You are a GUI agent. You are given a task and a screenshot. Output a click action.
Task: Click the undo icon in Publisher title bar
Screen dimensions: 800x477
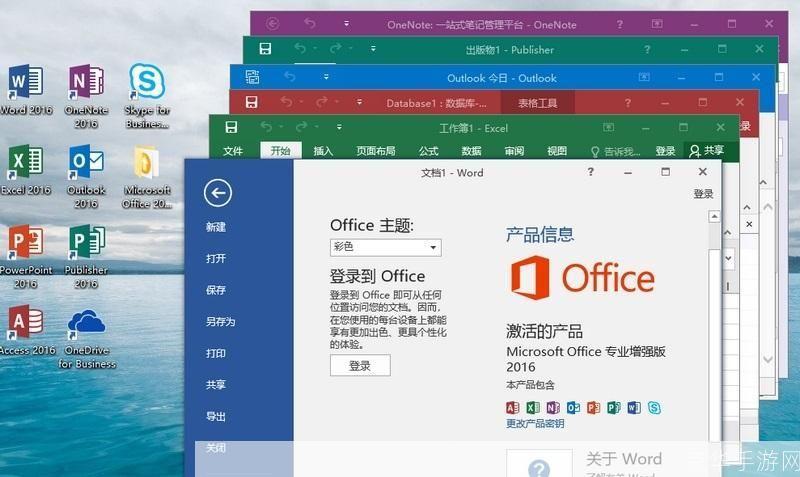click(300, 48)
